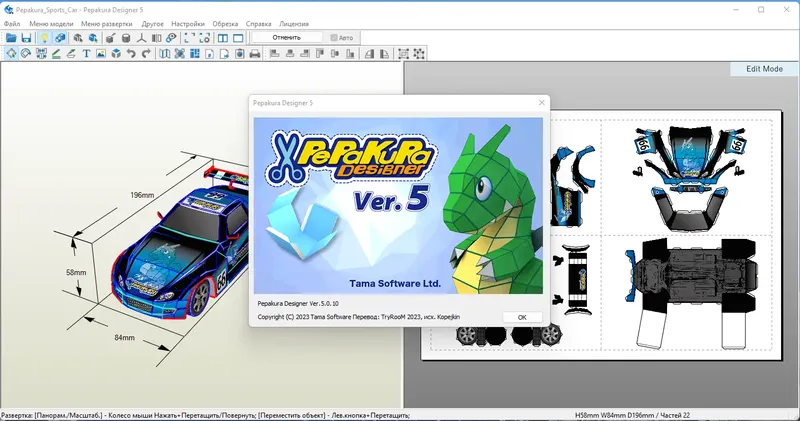
Task: Open the Меню развертки menu
Action: [107, 24]
